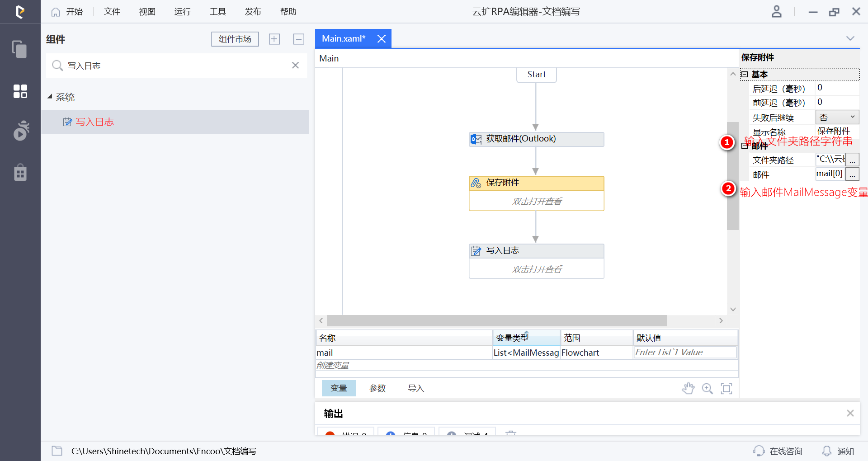This screenshot has height=461, width=868.
Task: Click 创建变量 to add a variable
Action: coord(333,365)
